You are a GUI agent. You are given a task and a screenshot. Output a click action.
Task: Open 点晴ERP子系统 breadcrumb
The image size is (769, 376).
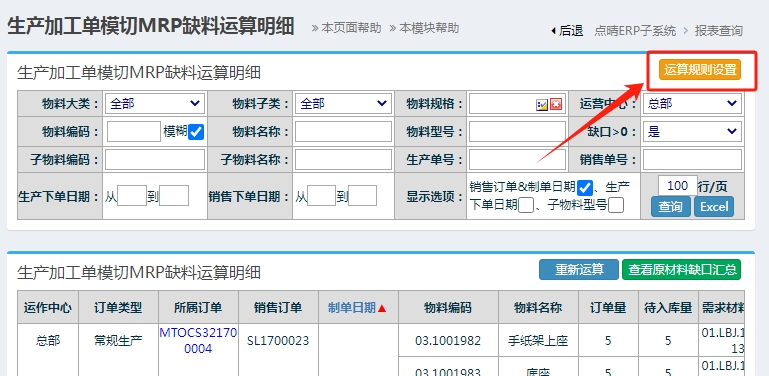635,31
